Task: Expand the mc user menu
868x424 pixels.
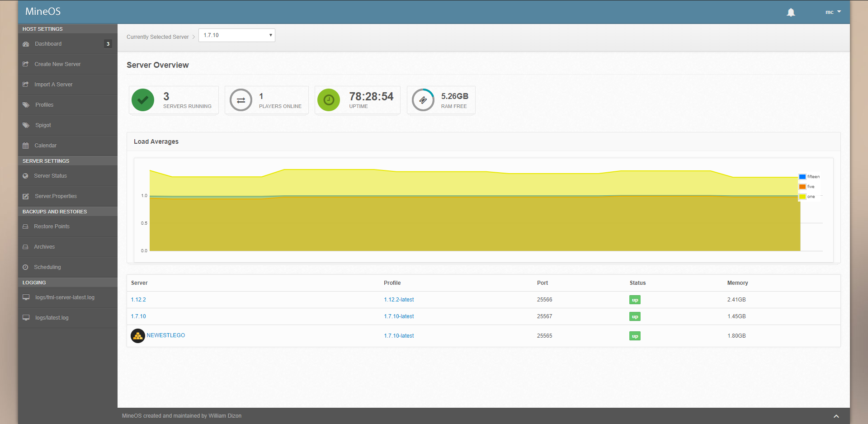Action: tap(833, 12)
